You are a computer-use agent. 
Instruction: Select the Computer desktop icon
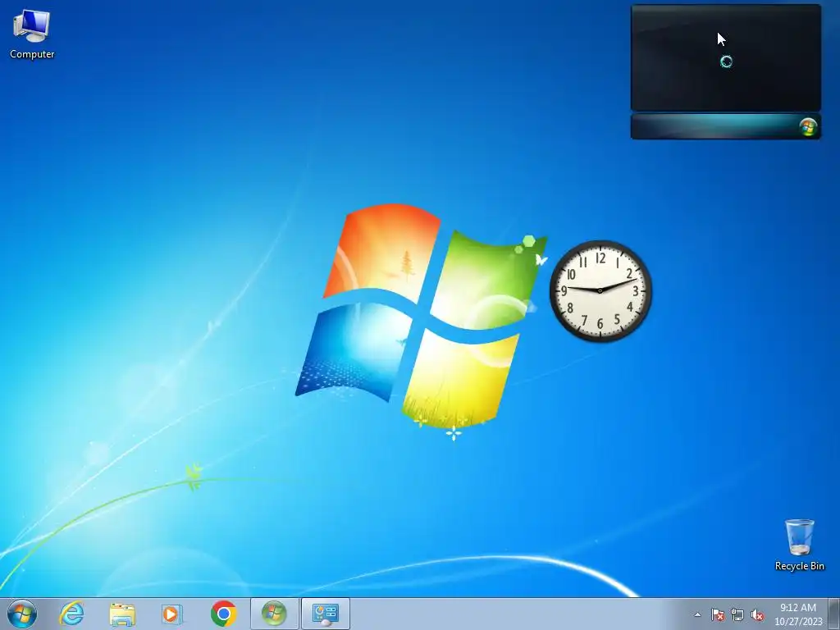pos(32,33)
